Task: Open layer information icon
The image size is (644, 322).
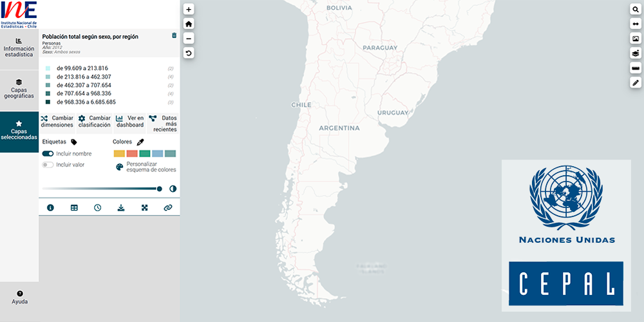Action: [x=50, y=208]
